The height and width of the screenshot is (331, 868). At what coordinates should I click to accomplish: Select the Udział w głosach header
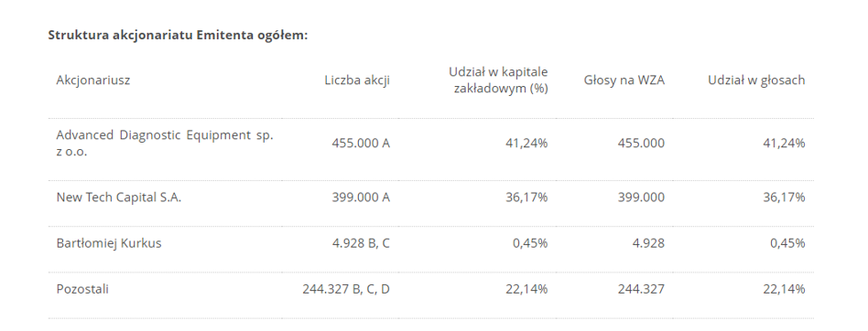pyautogui.click(x=756, y=80)
